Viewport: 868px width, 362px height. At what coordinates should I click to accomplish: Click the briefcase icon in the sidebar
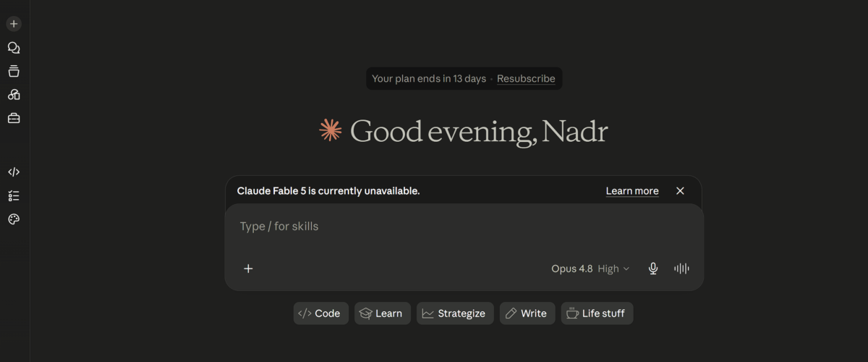point(14,118)
